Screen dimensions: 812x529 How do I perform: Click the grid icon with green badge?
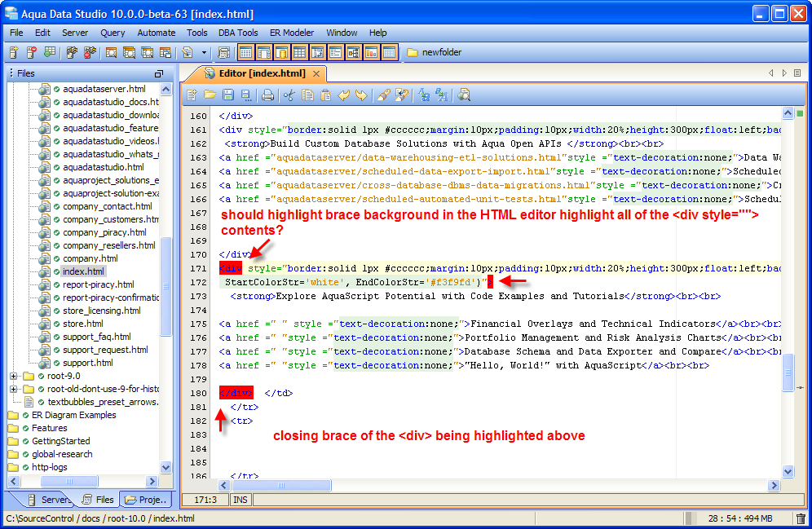(50, 52)
